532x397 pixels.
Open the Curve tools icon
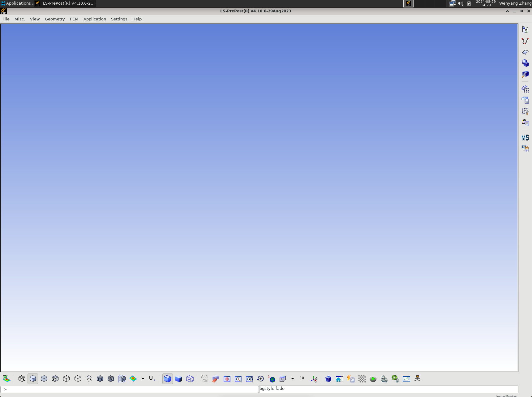[x=525, y=41]
